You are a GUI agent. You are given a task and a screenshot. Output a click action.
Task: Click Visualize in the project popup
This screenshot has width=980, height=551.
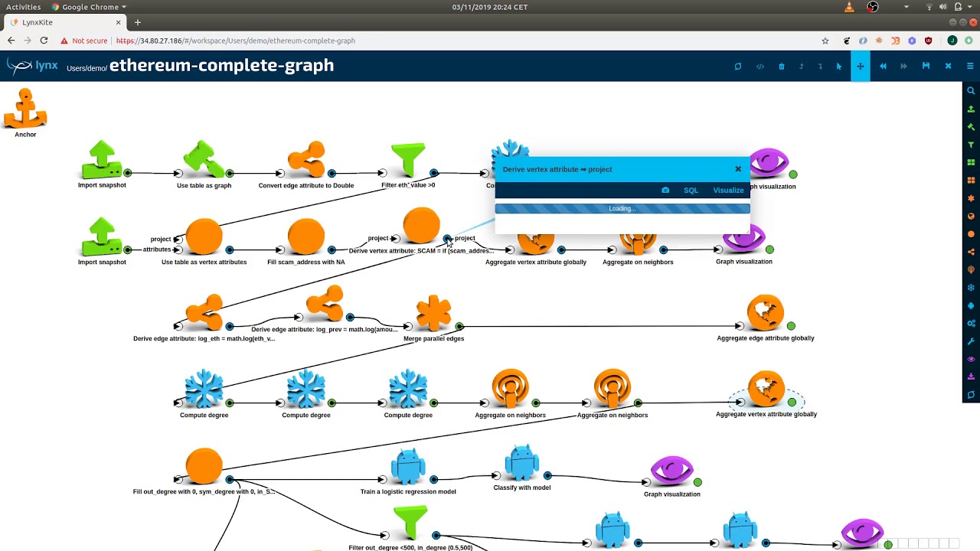[728, 190]
